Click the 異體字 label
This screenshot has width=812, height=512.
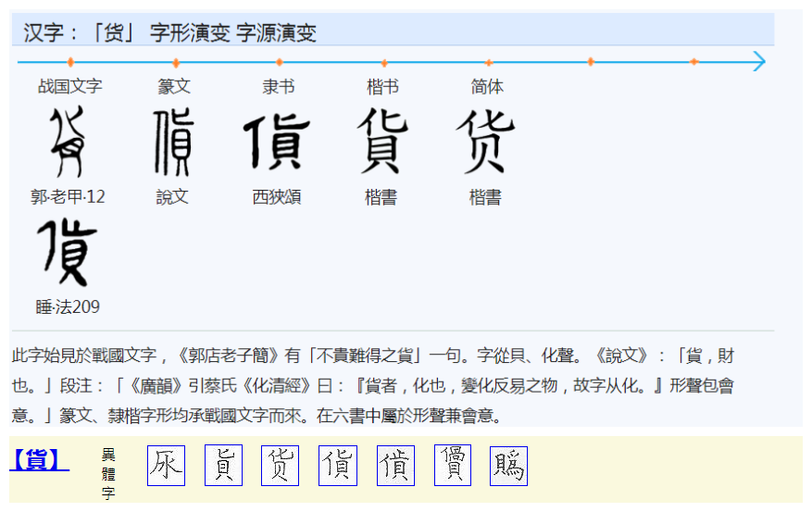click(x=108, y=474)
